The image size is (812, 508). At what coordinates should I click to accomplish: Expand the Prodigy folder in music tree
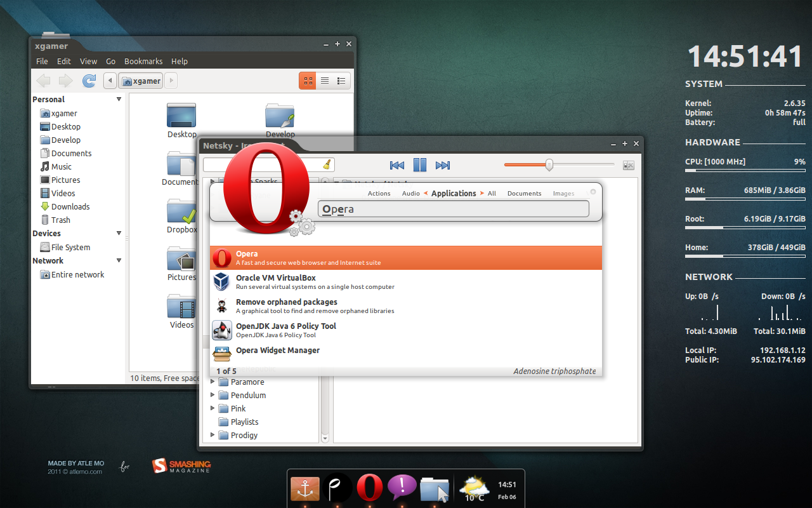pos(213,435)
